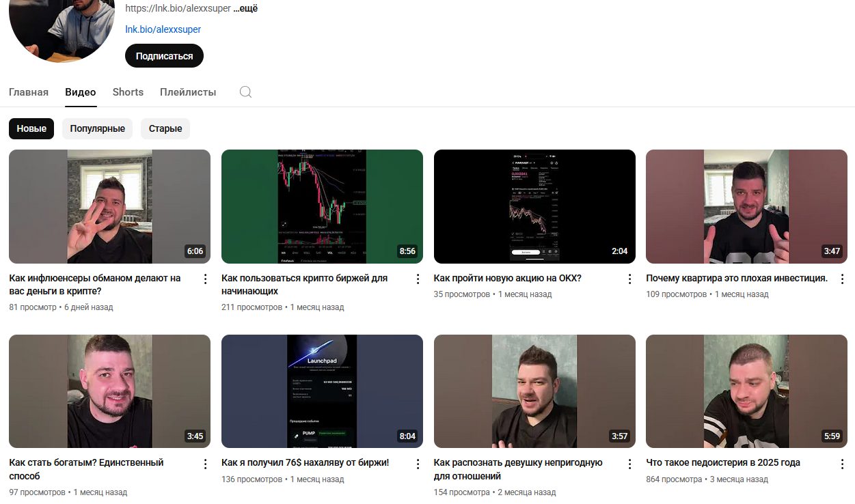Play the thumbnail with 3:57 duration
Viewport: 855px width, 504px height.
click(x=534, y=391)
